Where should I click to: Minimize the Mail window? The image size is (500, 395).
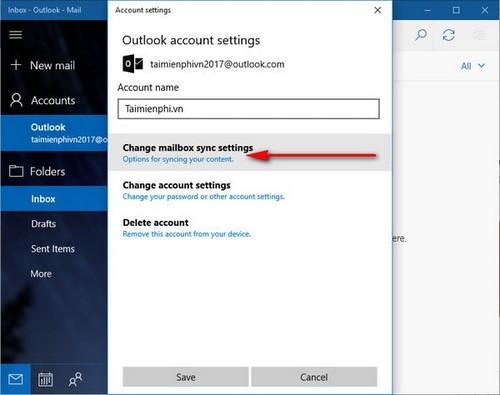click(427, 10)
